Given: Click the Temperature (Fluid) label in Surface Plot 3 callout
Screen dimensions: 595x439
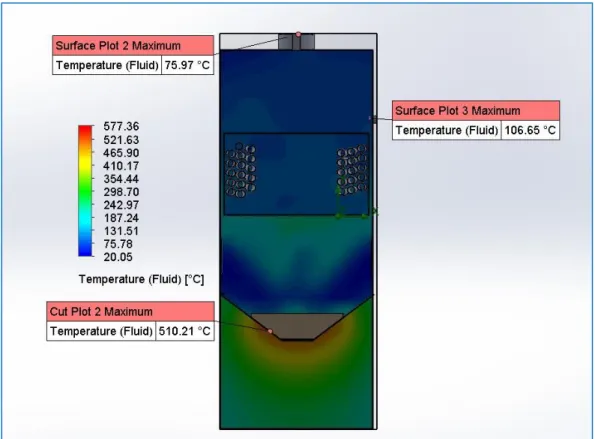Looking at the screenshot, I should 447,131.
